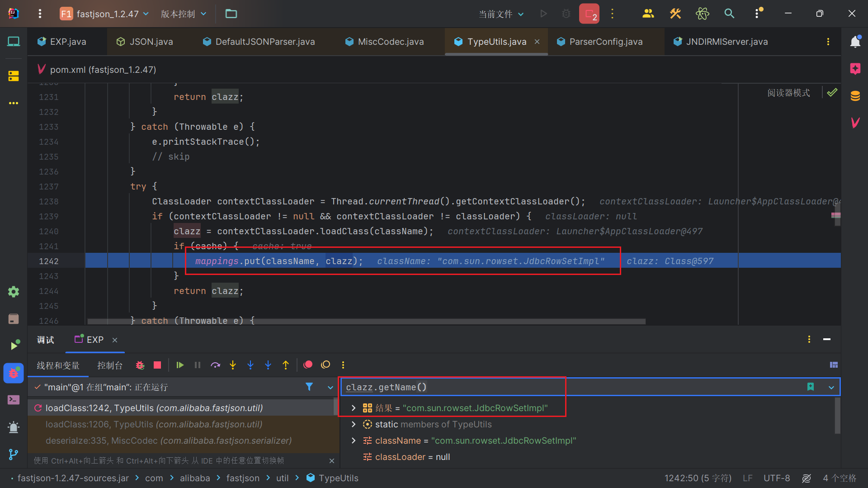
Task: Open editor tabs overflow menu
Action: pyautogui.click(x=828, y=42)
